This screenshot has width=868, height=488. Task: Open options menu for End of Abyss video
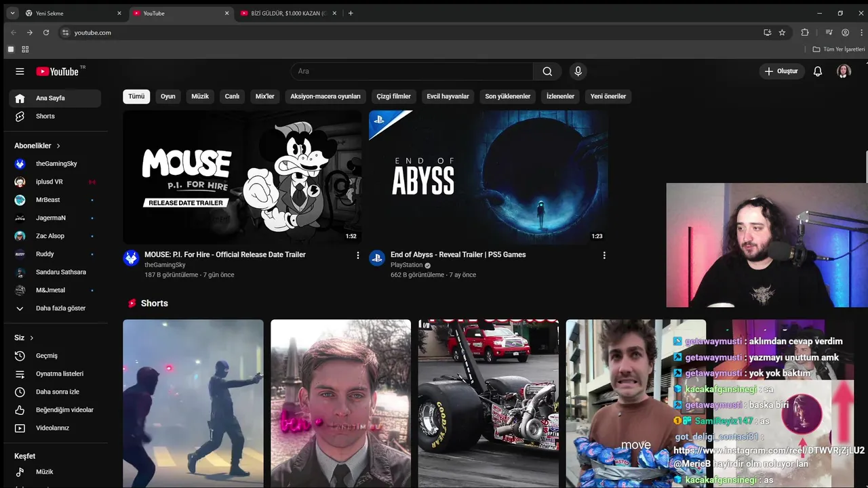pos(604,256)
